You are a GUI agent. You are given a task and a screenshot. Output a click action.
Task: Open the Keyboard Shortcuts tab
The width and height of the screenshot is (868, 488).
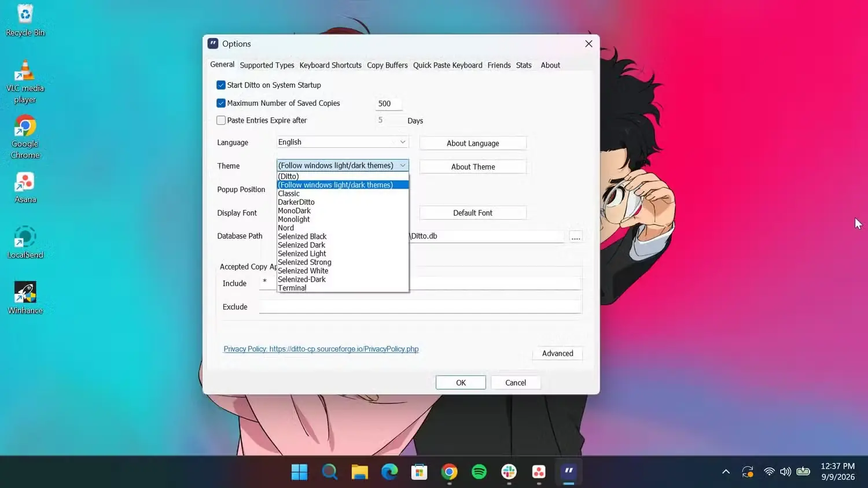(x=330, y=65)
